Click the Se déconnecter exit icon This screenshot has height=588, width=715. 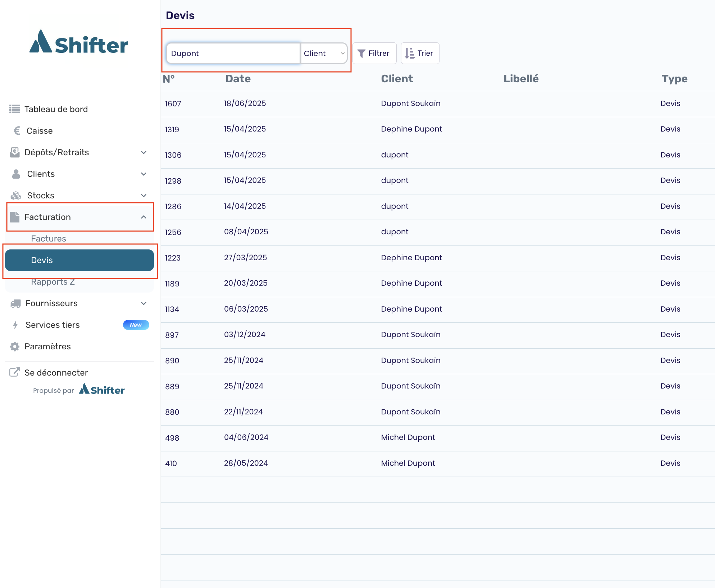[14, 372]
